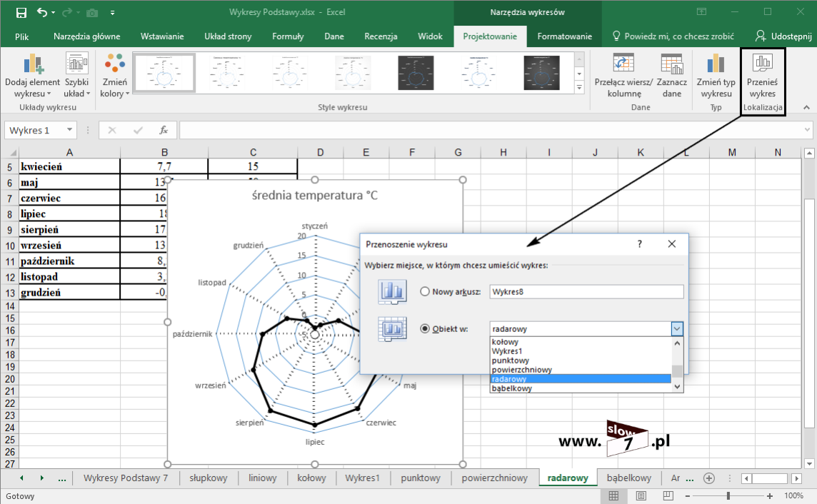
Task: Select cell containing kwiecień
Action: [69, 166]
